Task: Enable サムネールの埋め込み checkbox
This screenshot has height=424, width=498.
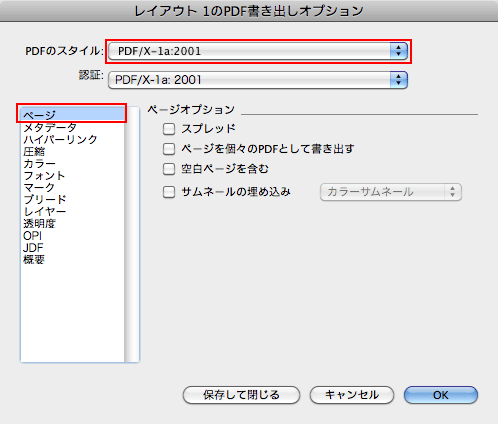Action: [x=169, y=192]
